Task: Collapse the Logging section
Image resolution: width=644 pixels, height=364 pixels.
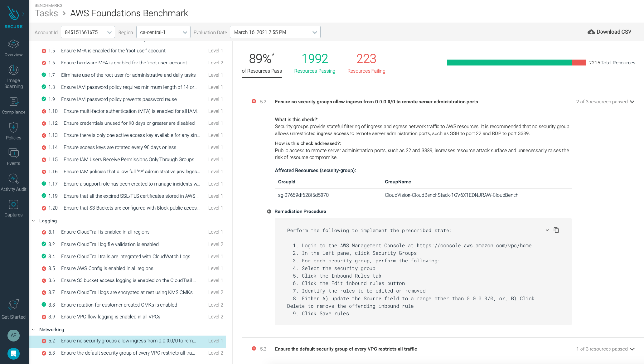Action: pyautogui.click(x=34, y=221)
